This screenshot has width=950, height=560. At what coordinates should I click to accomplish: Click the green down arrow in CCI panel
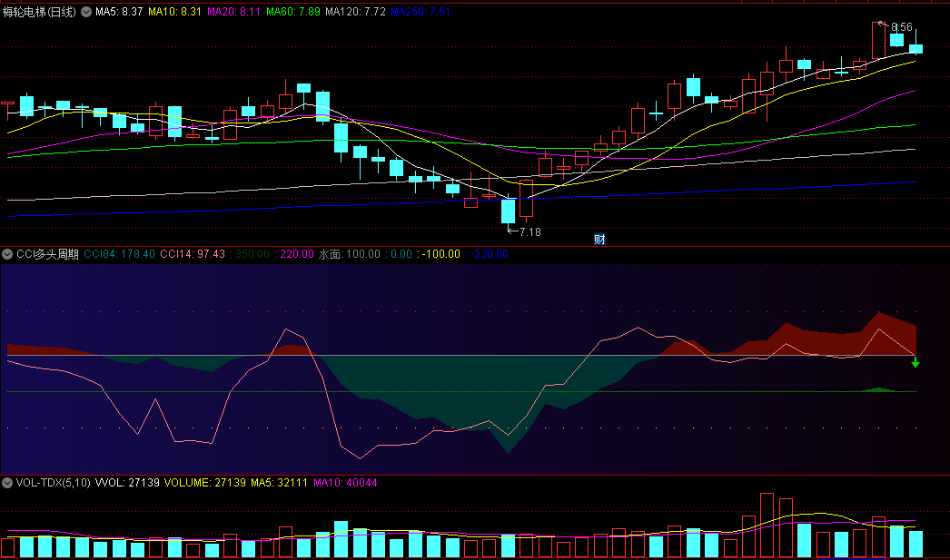915,362
